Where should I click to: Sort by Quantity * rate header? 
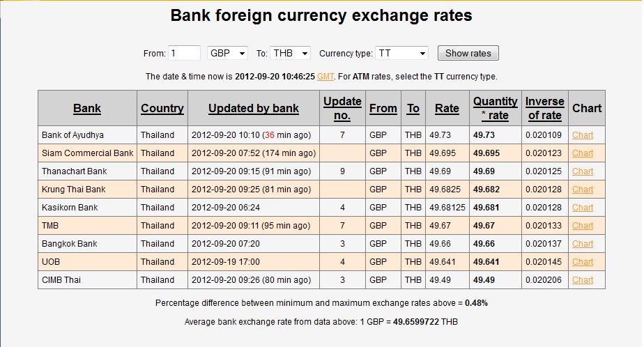[x=496, y=109]
